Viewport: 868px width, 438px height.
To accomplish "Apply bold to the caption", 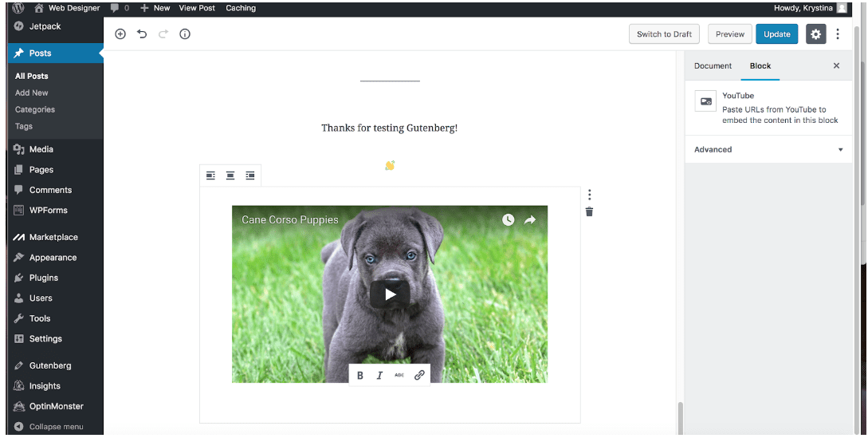I will point(359,375).
